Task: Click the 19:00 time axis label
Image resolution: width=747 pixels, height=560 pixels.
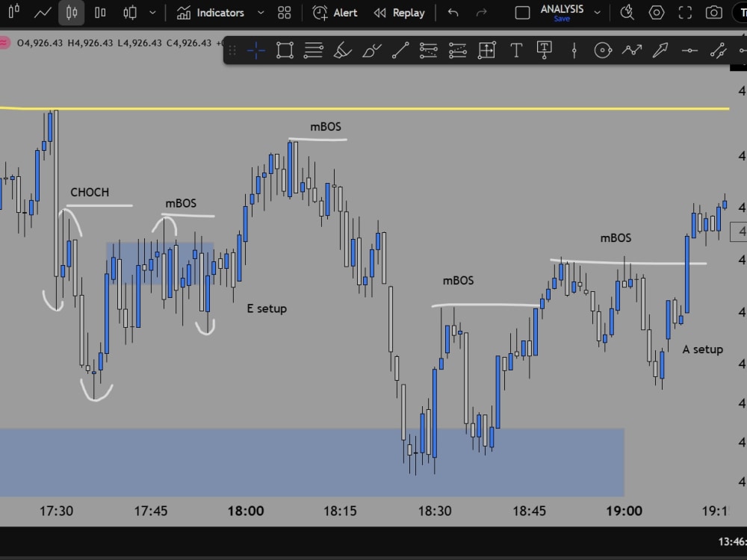Action: 624,511
